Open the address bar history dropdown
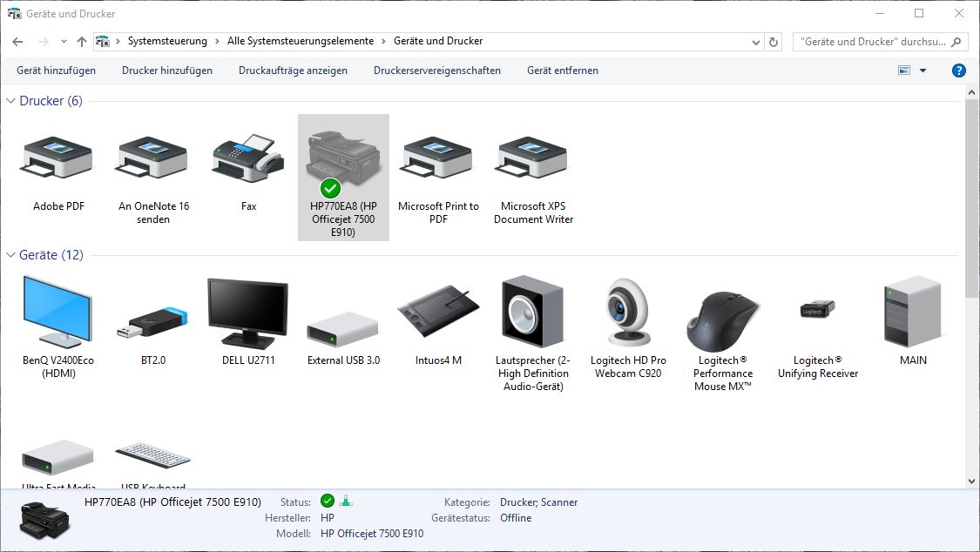 (x=755, y=42)
